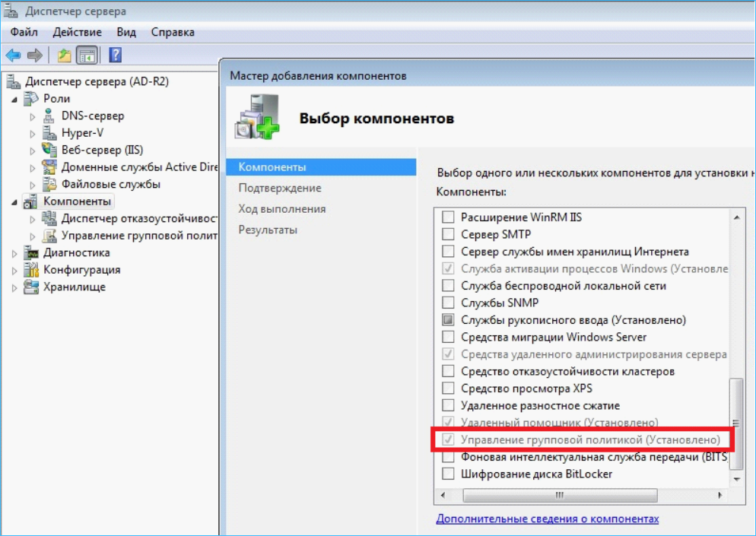Expand the Веб-сервер (IIS) node arrow

tap(32, 151)
